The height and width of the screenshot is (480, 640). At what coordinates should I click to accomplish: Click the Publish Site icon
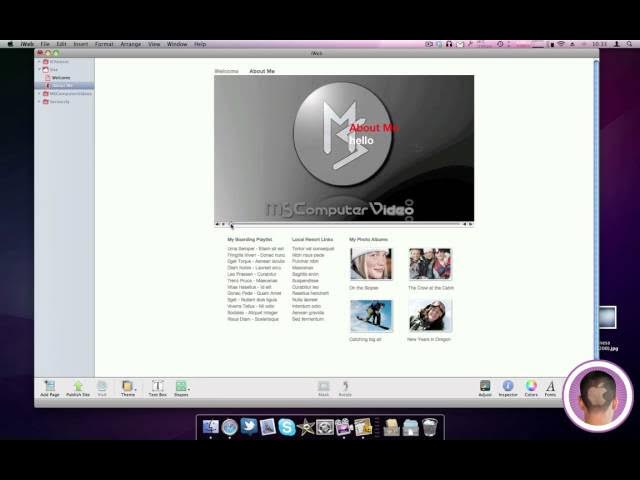(x=78, y=386)
